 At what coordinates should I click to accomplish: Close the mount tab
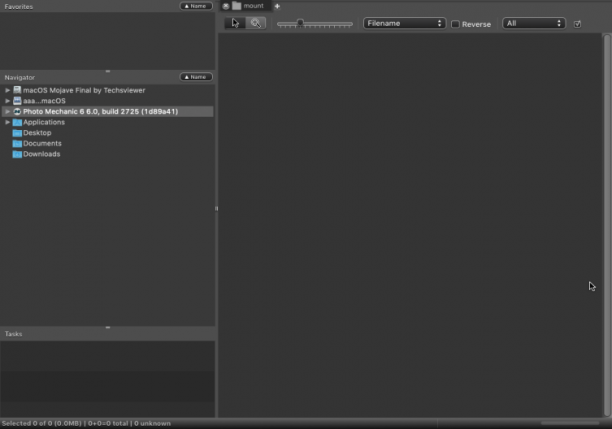pyautogui.click(x=226, y=6)
